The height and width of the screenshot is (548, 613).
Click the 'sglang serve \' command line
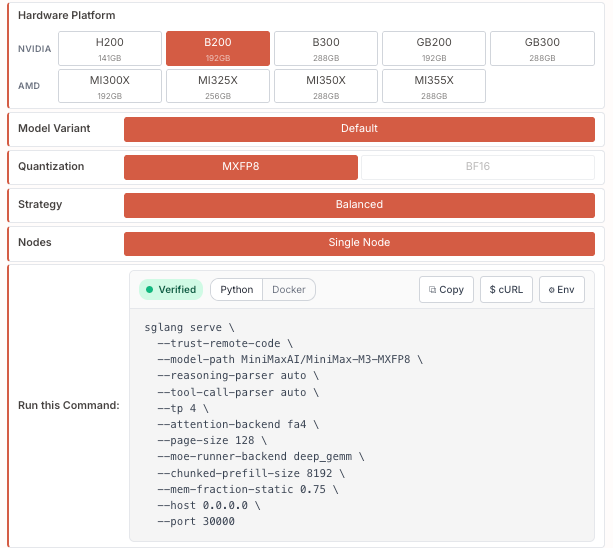pyautogui.click(x=189, y=328)
